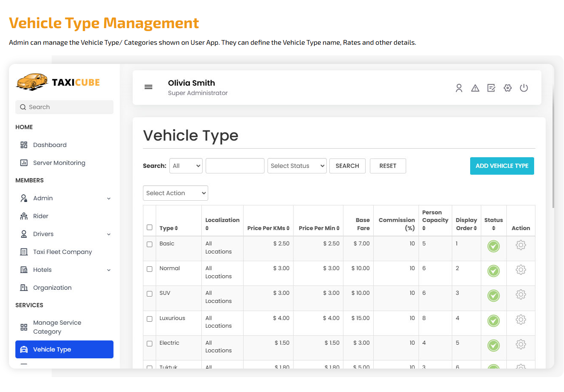This screenshot has width=564, height=392.
Task: Sort by Type column arrows
Action: [x=176, y=228]
